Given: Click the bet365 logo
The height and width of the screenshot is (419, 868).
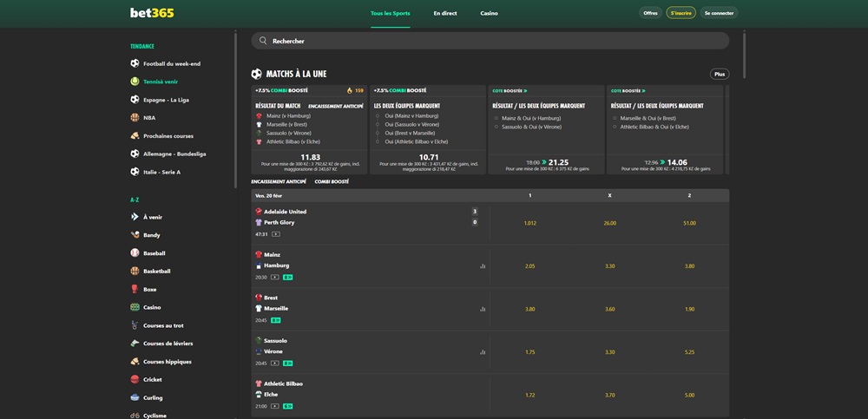Looking at the screenshot, I should [152, 13].
